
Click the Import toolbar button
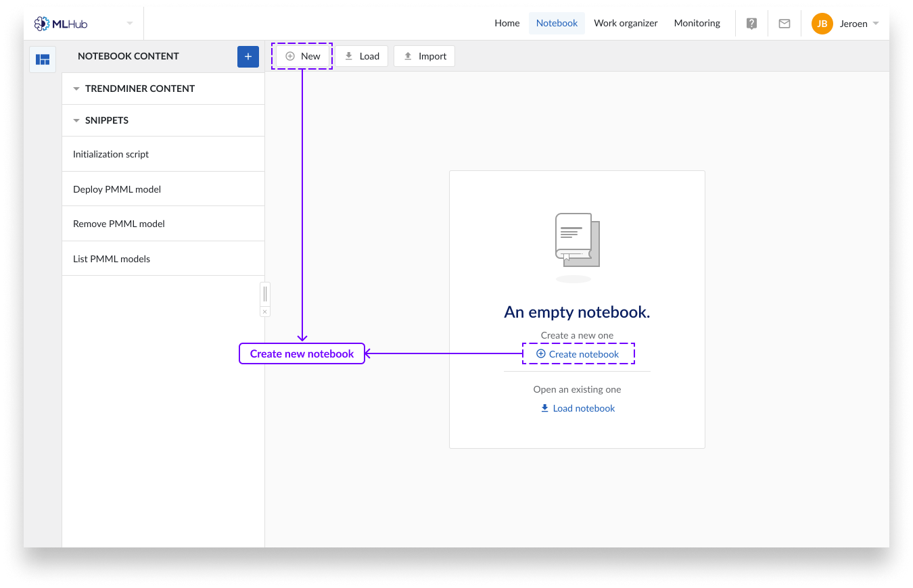click(x=425, y=56)
